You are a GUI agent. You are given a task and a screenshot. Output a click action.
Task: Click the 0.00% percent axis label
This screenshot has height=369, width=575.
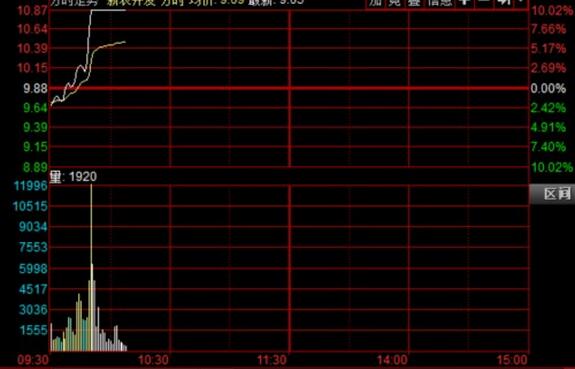548,88
